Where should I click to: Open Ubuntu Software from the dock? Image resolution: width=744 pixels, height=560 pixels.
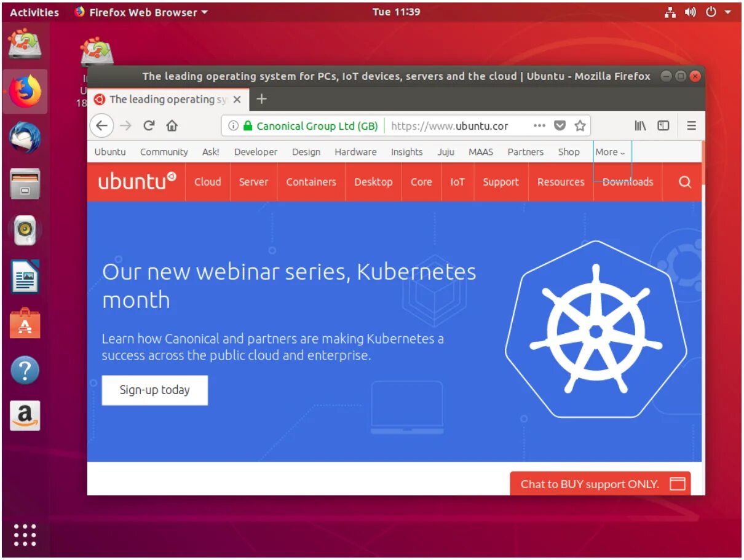coord(25,323)
